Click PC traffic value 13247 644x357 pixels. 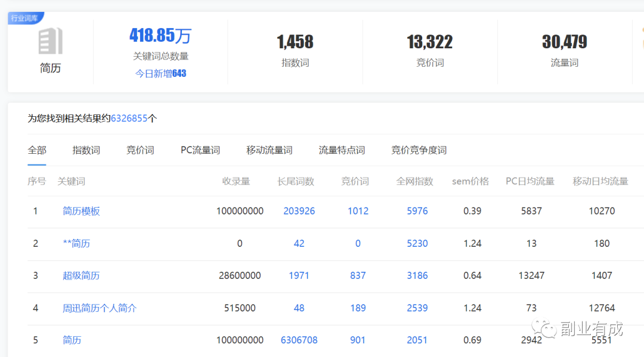pos(531,275)
